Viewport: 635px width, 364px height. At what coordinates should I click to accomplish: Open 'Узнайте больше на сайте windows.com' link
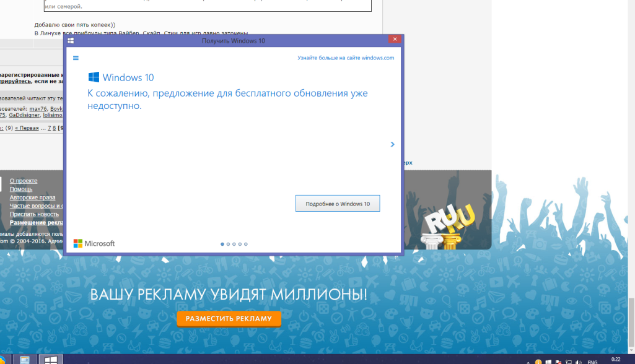click(x=346, y=58)
